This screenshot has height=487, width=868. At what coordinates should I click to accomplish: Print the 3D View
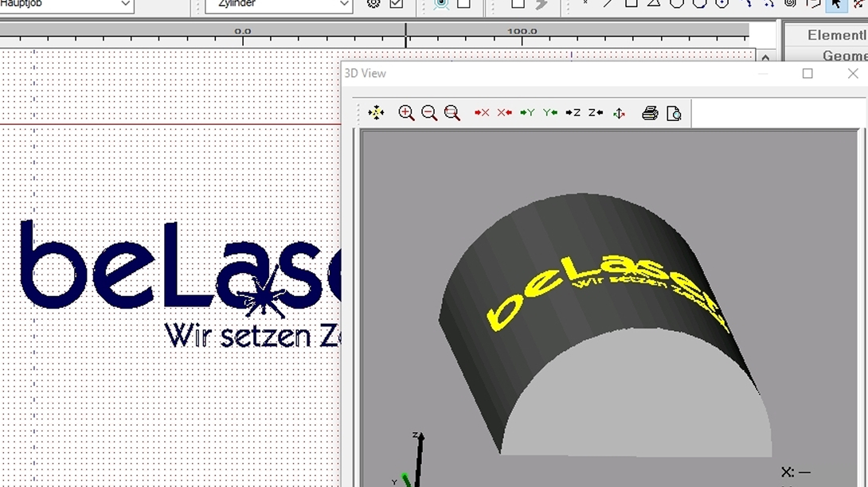pyautogui.click(x=650, y=113)
